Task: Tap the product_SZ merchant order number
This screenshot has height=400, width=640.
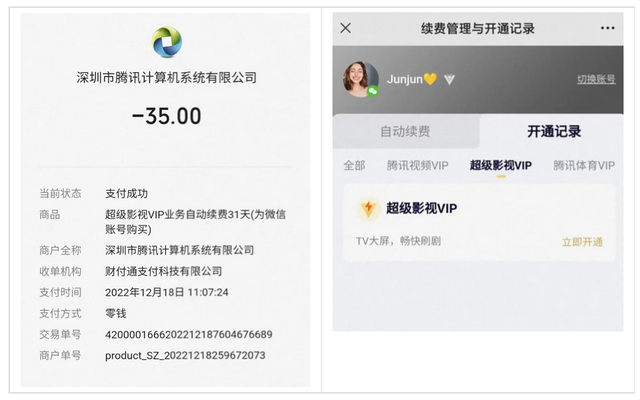Action: (x=185, y=356)
